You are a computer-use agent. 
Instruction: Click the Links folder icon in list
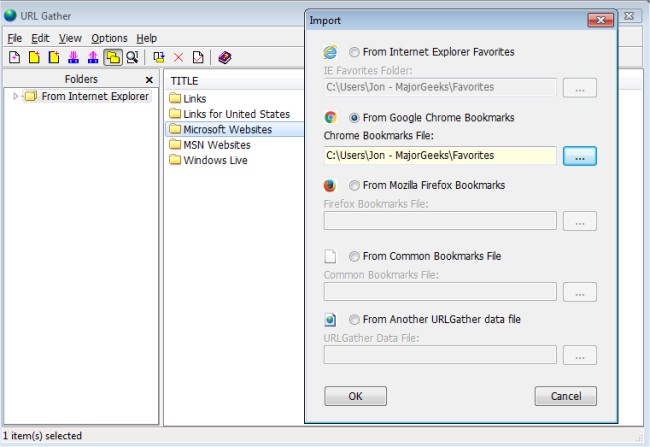pyautogui.click(x=175, y=98)
